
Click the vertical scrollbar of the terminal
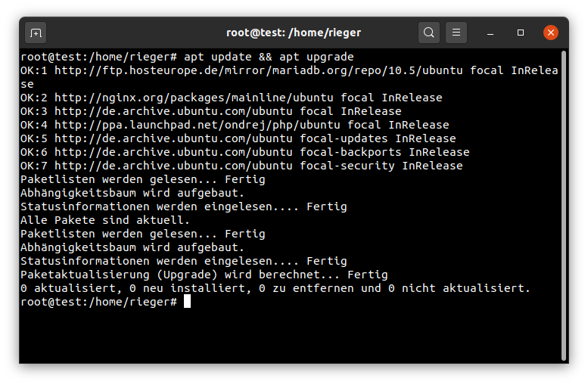[564, 206]
